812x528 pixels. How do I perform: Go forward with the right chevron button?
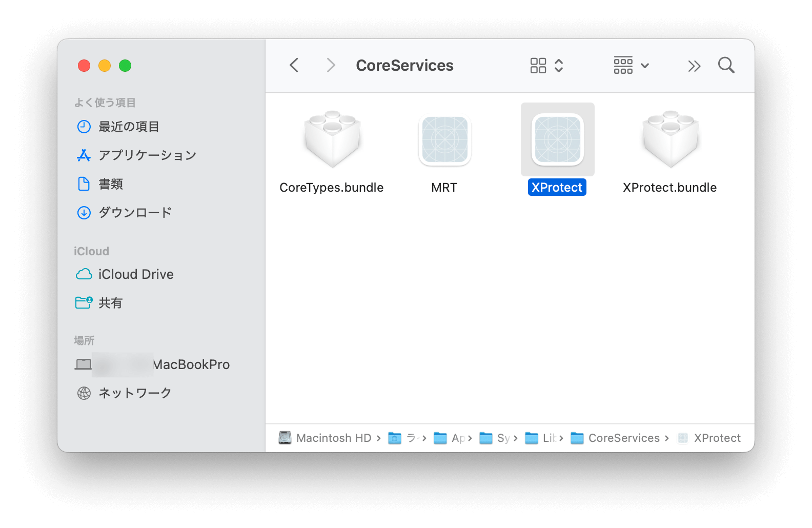point(331,65)
